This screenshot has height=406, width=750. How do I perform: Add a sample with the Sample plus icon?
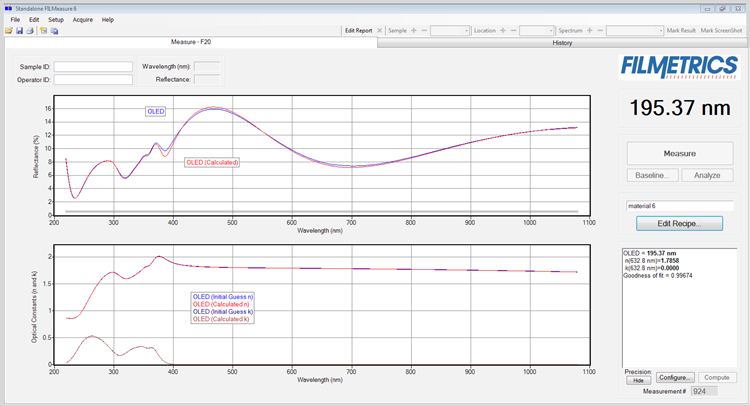click(414, 31)
